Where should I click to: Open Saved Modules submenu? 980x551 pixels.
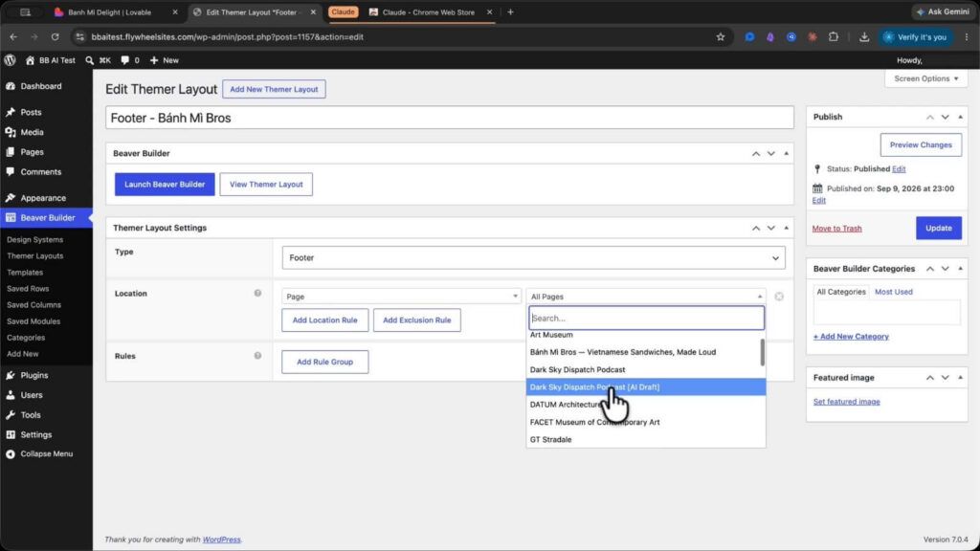coord(33,321)
